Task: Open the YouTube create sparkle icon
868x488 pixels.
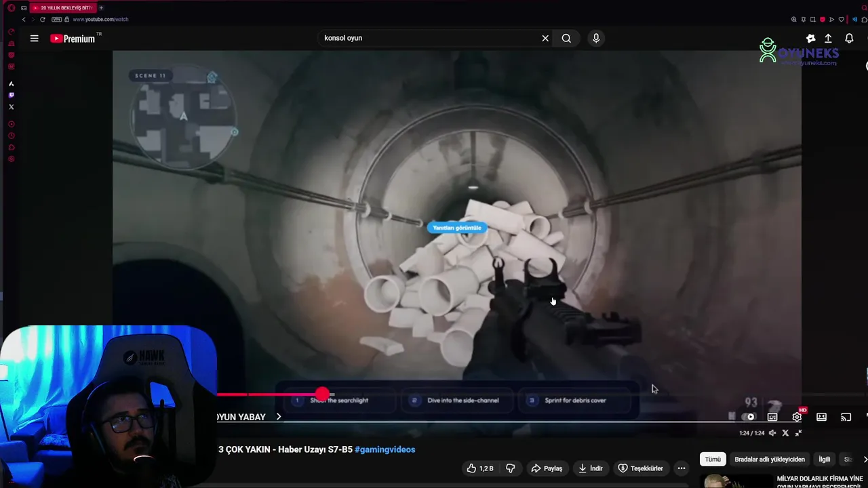Action: (x=810, y=39)
